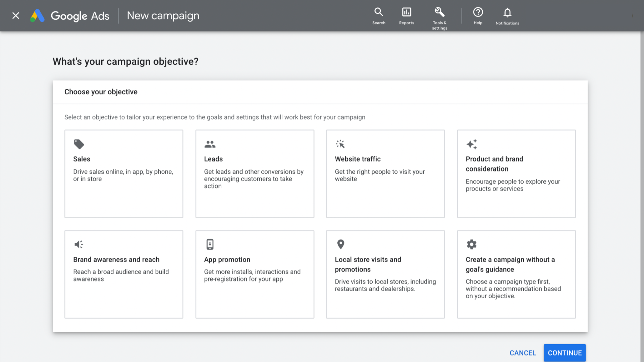Close the New campaign page
644x362 pixels.
[x=16, y=16]
